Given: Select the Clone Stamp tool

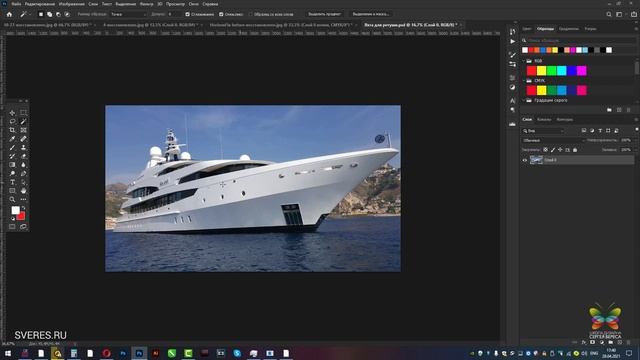Looking at the screenshot, I should coord(23,148).
